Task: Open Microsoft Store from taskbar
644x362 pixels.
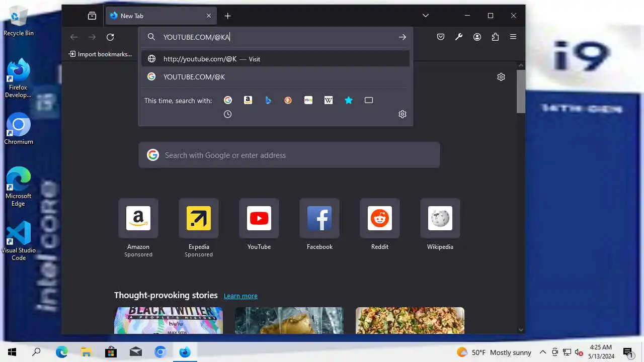Action: tap(111, 352)
